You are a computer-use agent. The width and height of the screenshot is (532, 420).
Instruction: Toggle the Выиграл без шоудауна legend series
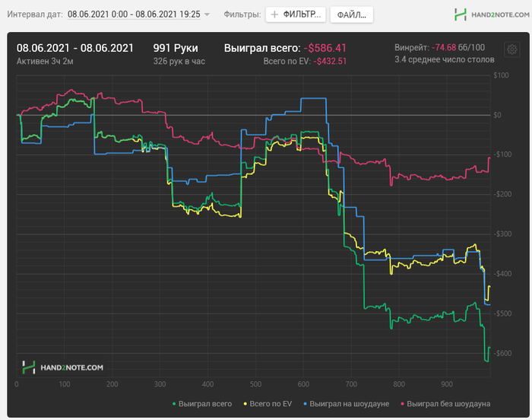pyautogui.click(x=445, y=404)
